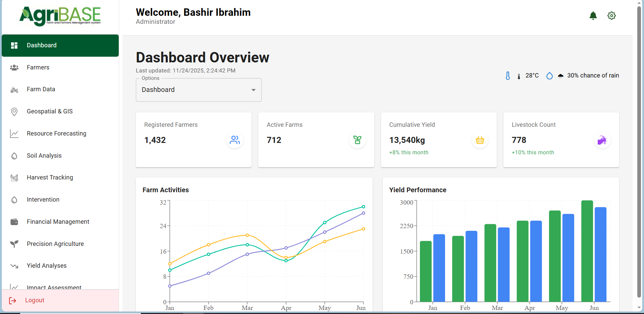The height and width of the screenshot is (314, 644).
Task: Click the Soil Analysis droplet icon
Action: tap(14, 156)
